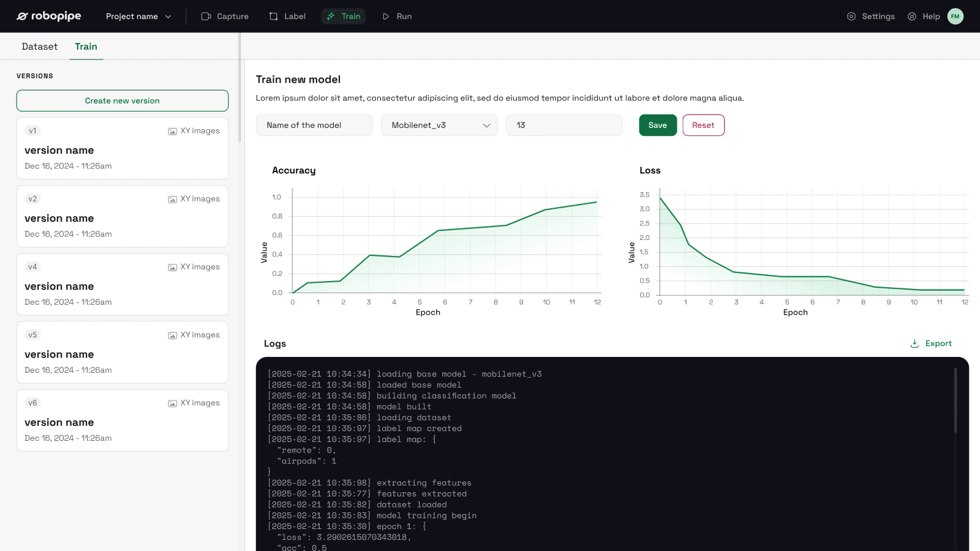Click the robopipe logo
980x551 pixels.
point(49,16)
